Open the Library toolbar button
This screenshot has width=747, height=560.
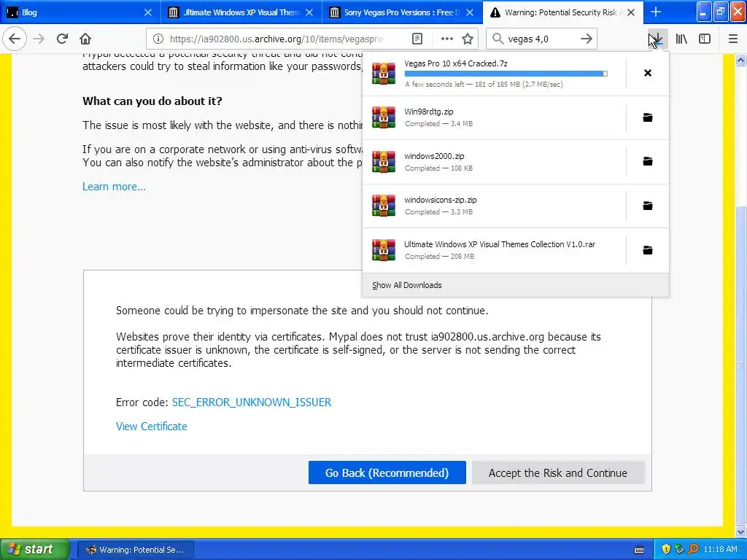click(681, 39)
